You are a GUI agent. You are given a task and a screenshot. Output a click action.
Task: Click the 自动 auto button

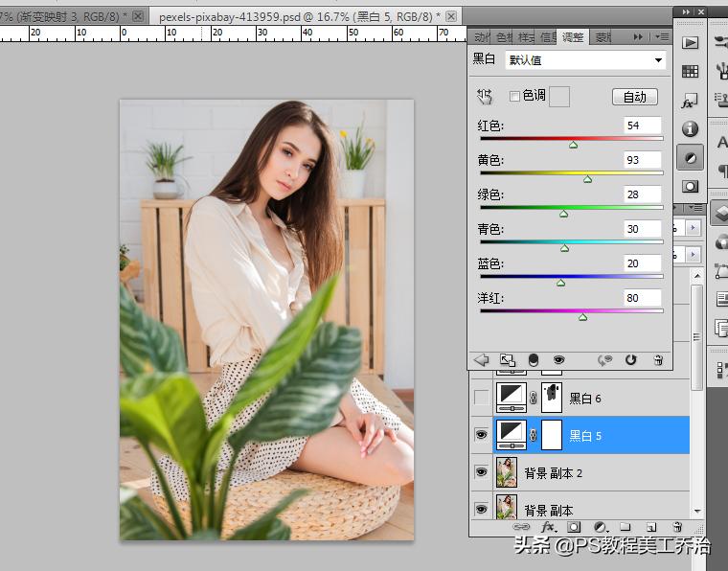pos(635,97)
